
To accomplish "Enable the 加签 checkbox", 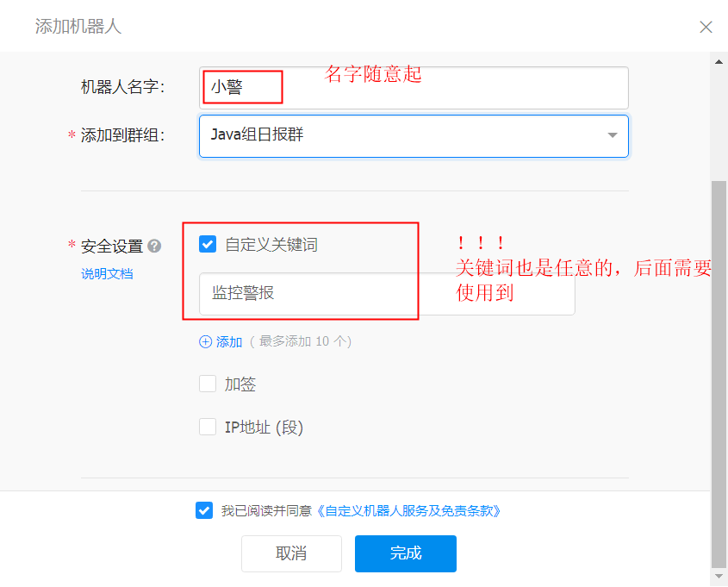I will tap(208, 384).
